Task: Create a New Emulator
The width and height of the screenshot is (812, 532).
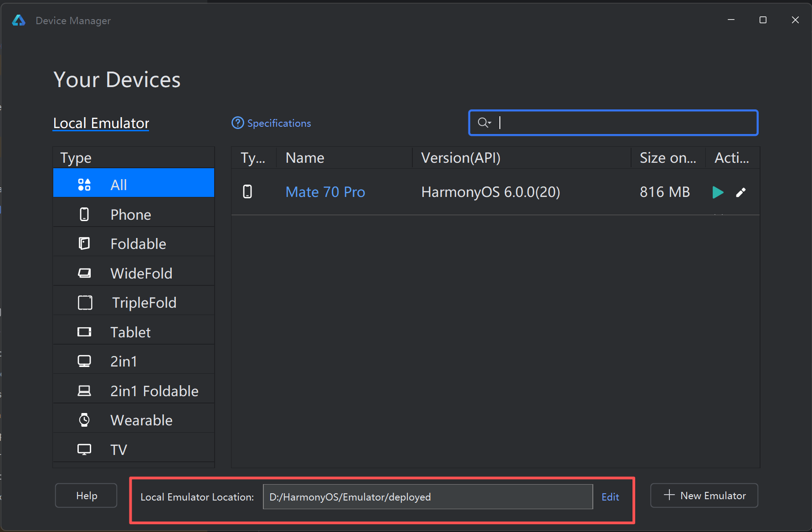Action: tap(704, 496)
